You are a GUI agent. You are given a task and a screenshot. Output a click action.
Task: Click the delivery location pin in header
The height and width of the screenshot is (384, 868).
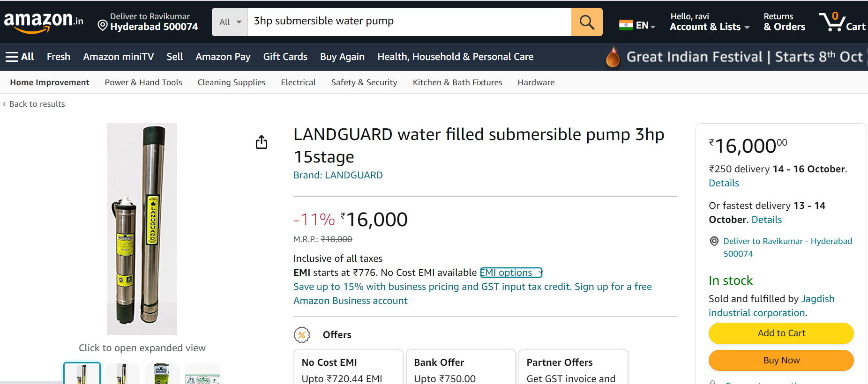click(x=103, y=25)
